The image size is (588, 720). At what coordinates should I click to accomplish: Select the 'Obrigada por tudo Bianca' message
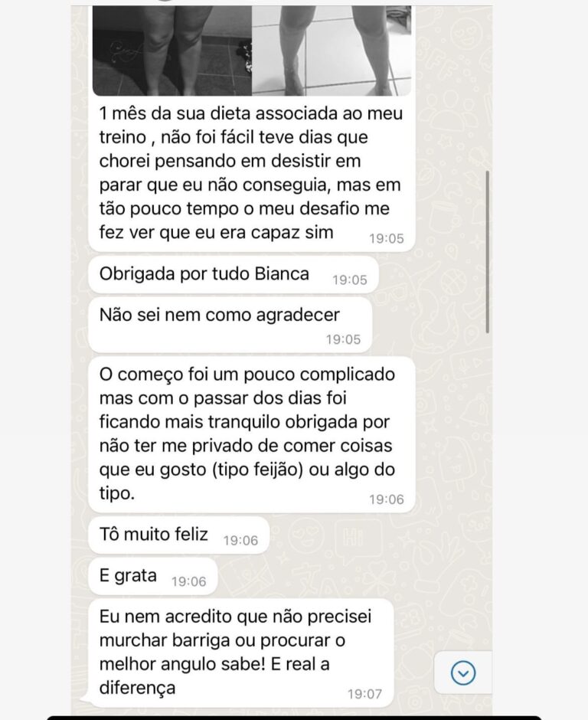234,274
